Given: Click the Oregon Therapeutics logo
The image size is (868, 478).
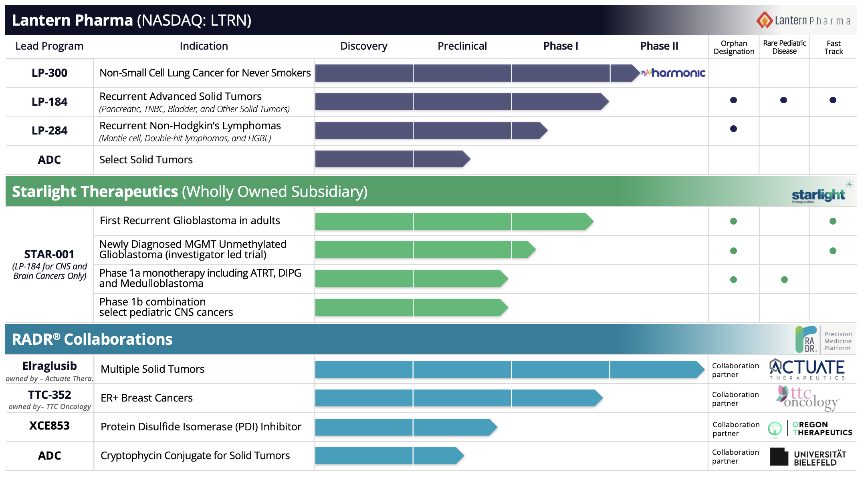Looking at the screenshot, I should pyautogui.click(x=810, y=428).
